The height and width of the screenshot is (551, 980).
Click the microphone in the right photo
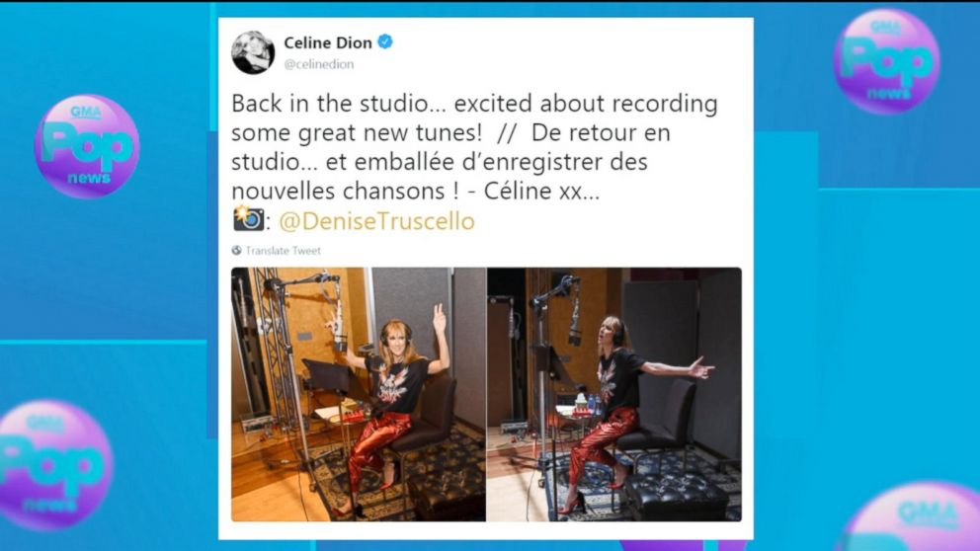575,322
